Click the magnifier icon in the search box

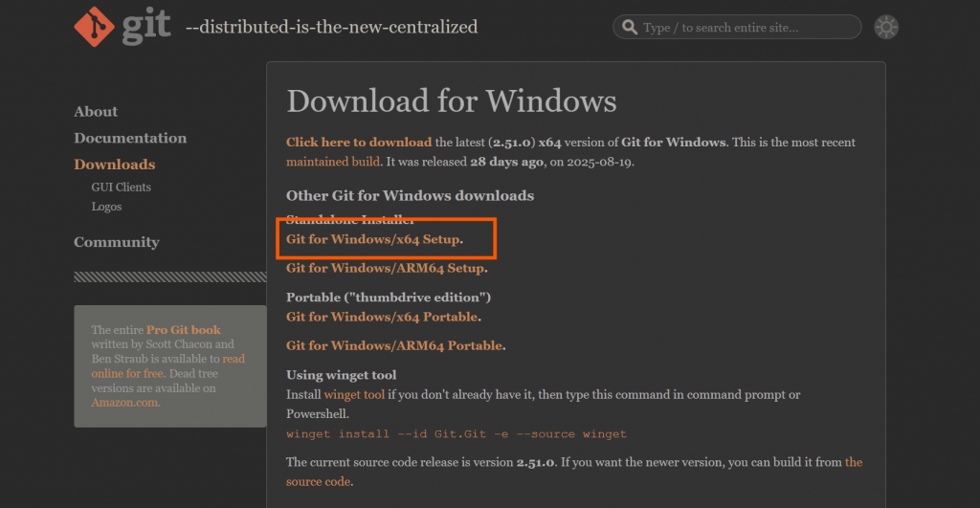pos(630,27)
